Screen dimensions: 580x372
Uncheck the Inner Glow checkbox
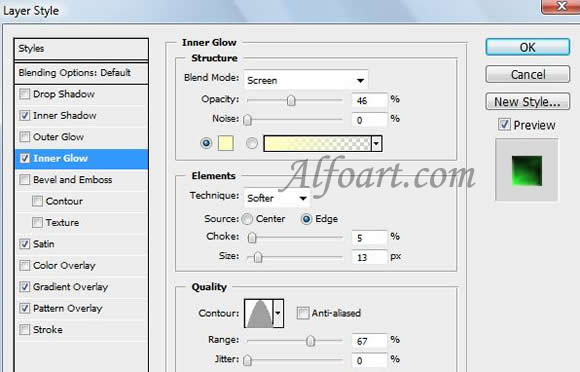point(24,158)
